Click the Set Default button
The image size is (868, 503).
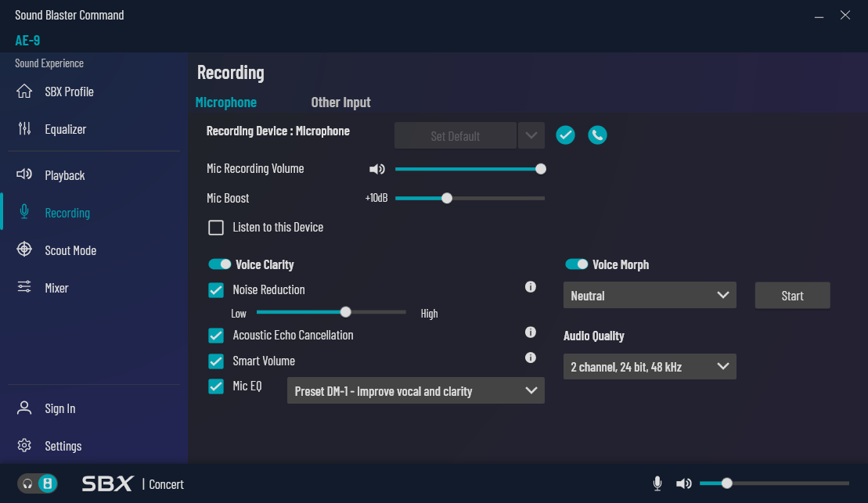(456, 135)
